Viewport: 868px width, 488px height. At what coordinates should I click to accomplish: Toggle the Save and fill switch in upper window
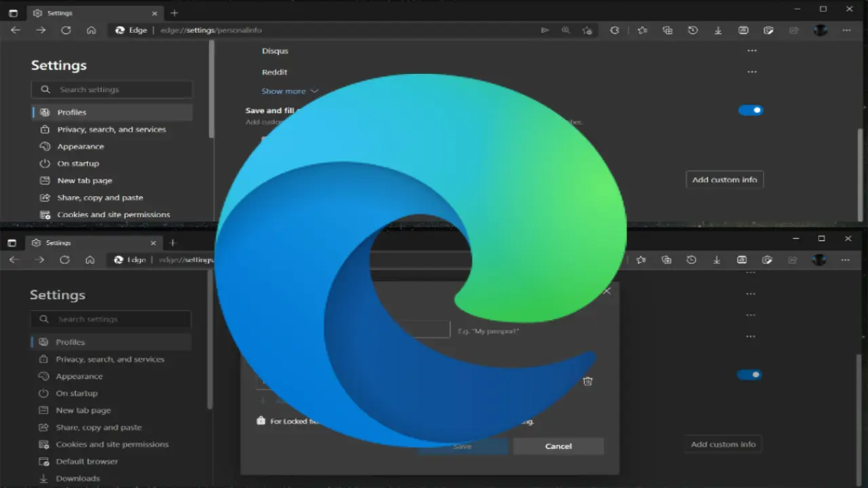751,110
